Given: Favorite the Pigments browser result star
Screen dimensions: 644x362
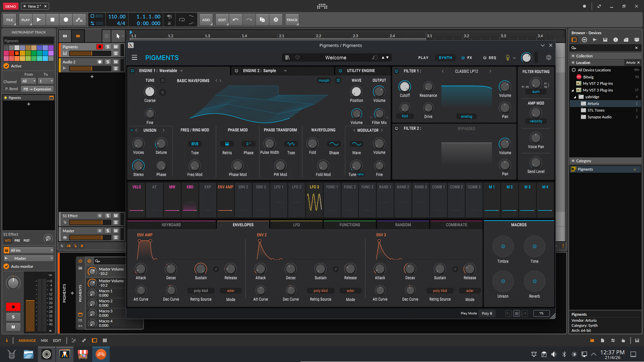Looking at the screenshot, I should click(635, 170).
